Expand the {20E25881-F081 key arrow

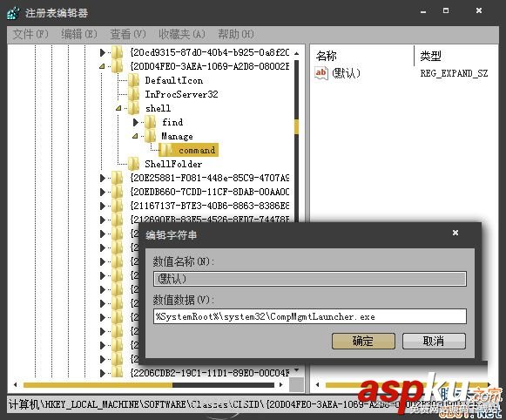click(x=103, y=178)
